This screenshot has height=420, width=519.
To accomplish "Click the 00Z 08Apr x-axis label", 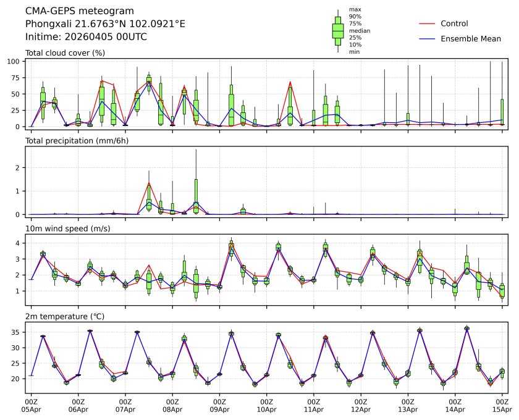I will click(172, 405).
